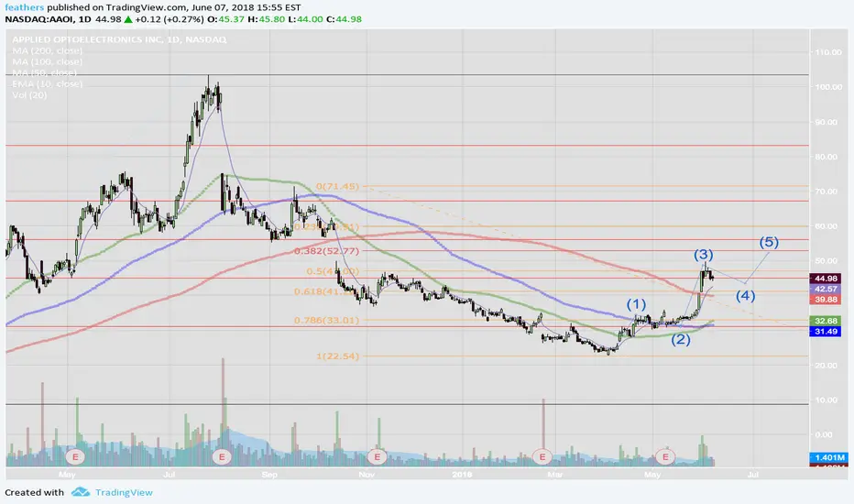The height and width of the screenshot is (504, 854).
Task: Open the feathers author profile link
Action: 25,7
